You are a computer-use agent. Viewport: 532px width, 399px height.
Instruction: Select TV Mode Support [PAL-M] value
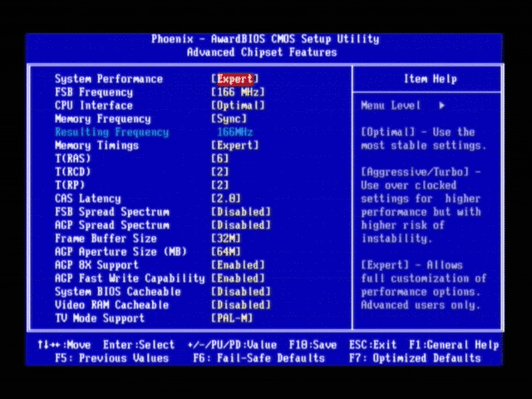coord(232,318)
